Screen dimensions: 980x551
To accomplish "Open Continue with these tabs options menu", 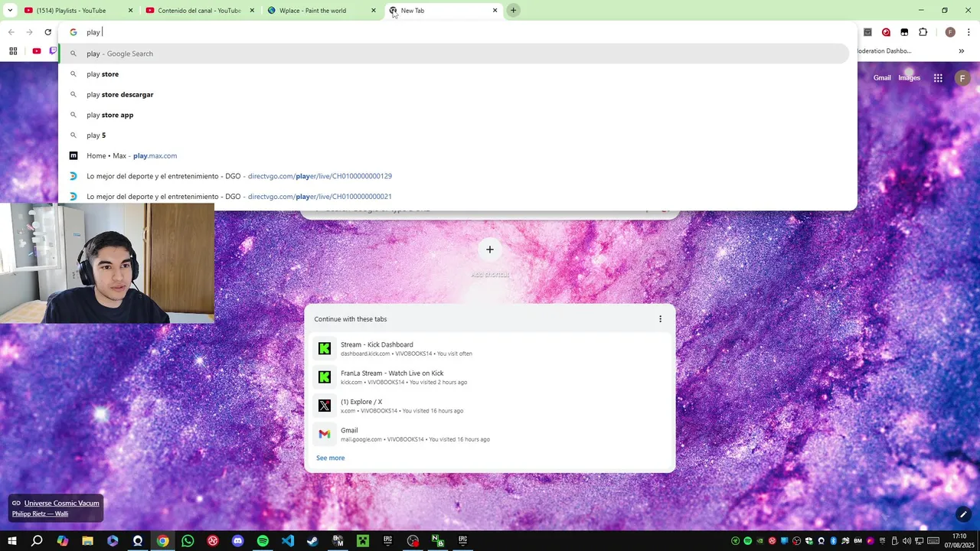I will click(660, 319).
